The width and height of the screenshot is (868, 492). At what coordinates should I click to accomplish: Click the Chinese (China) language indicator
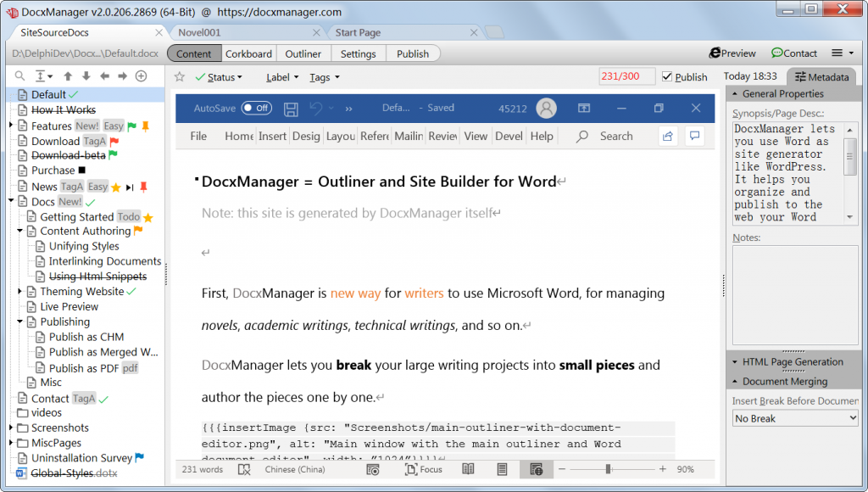[295, 469]
